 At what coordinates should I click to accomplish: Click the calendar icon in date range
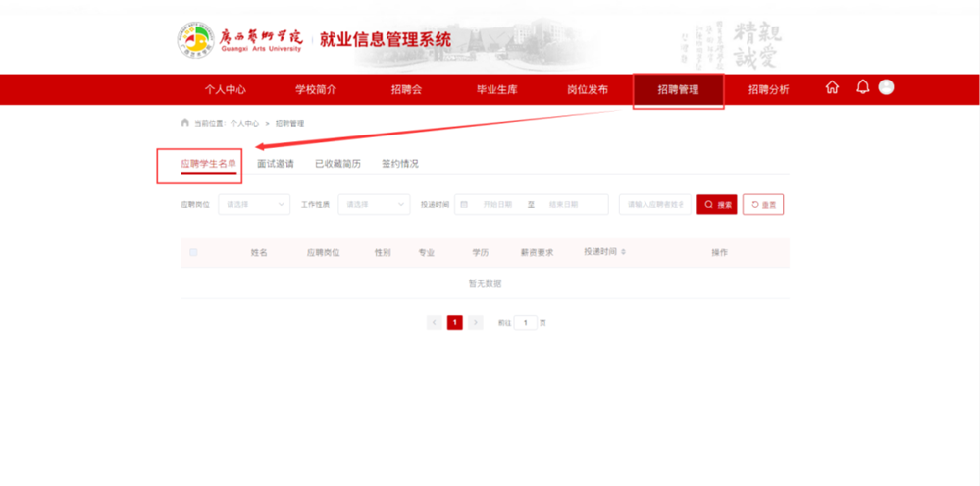pyautogui.click(x=464, y=204)
